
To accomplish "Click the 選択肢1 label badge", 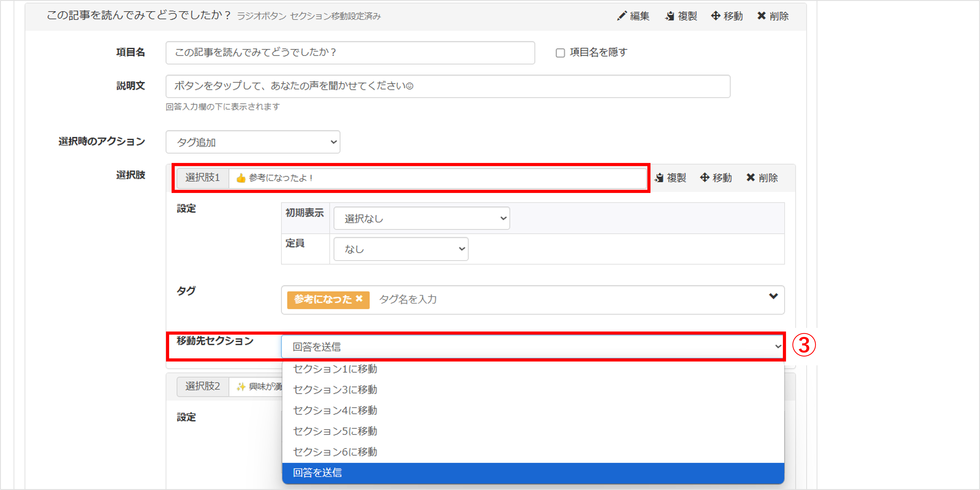I will [x=202, y=178].
